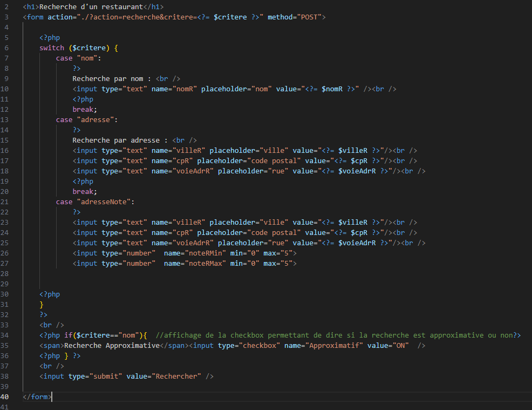Click the h1 text "Recherche d'un restaurant"

[91, 7]
